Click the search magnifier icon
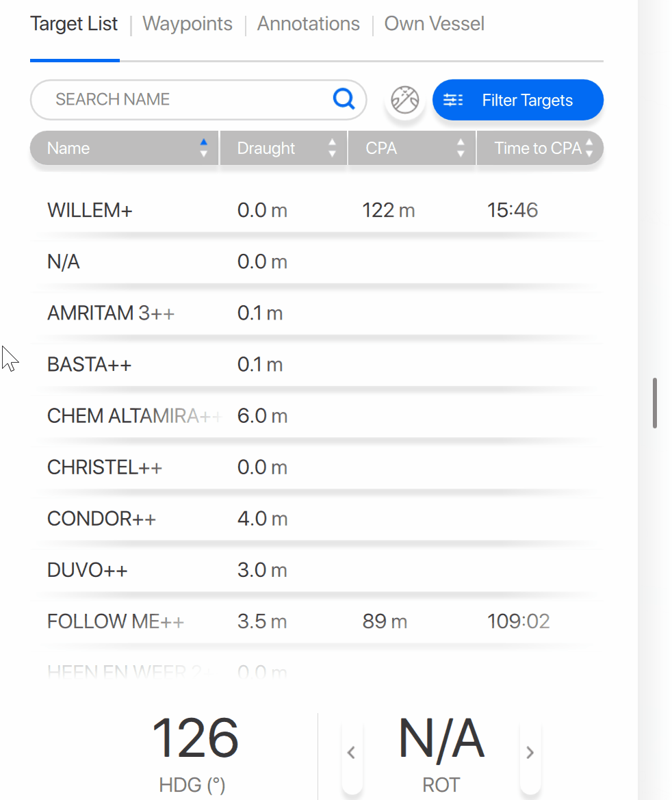This screenshot has height=800, width=672. coord(344,100)
